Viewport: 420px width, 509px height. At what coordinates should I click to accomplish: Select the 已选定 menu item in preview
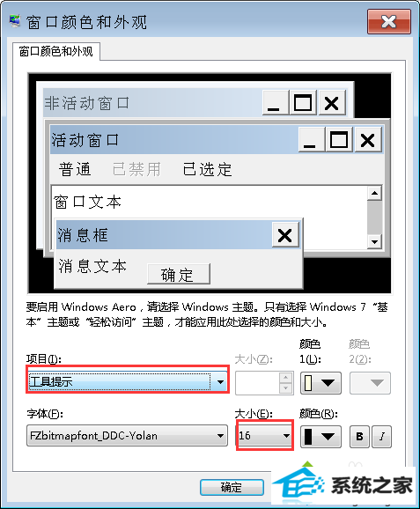click(x=208, y=169)
